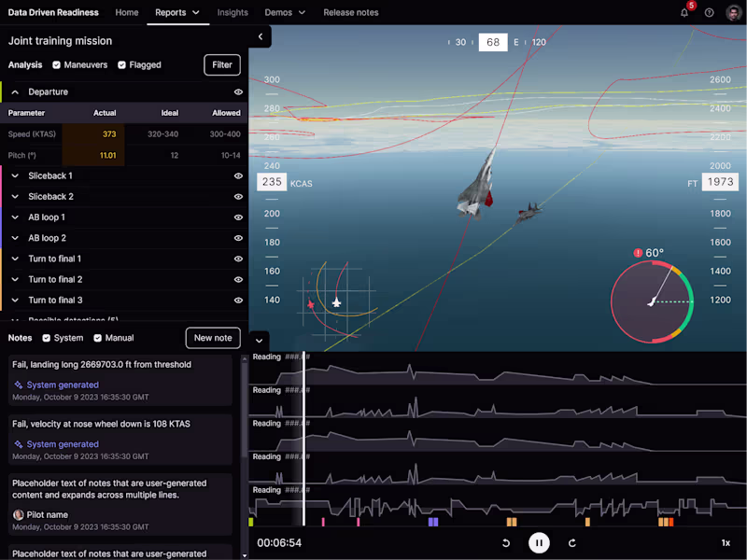Hide the Sliceback 1 maneuver
Screen dimensions: 747x560
tap(238, 175)
